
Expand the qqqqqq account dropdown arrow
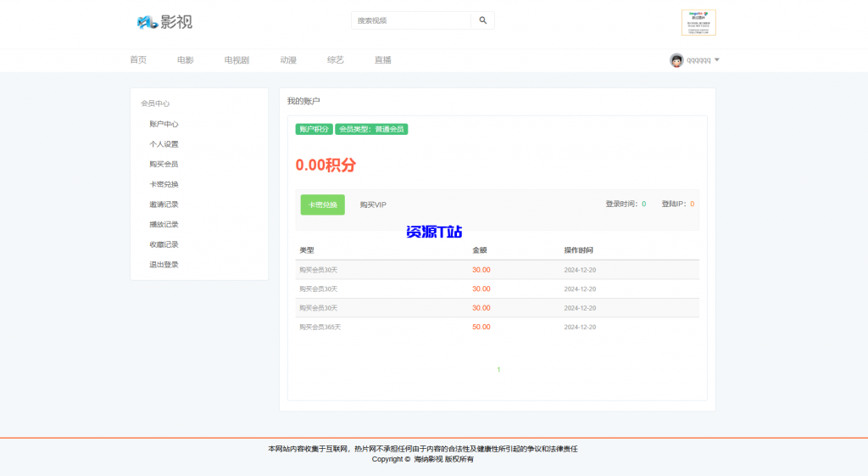coord(717,60)
